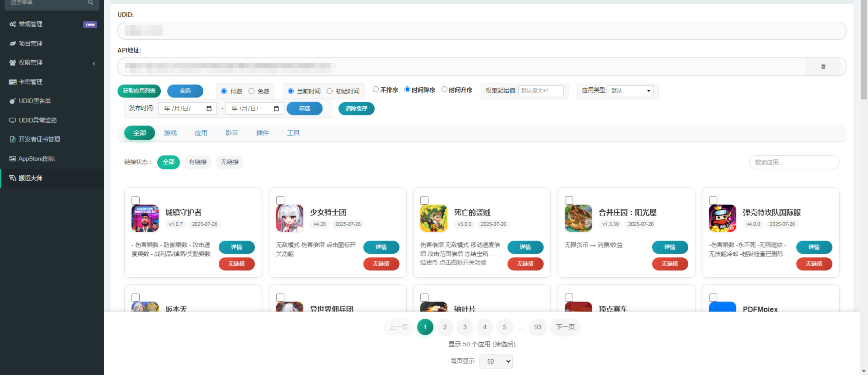This screenshot has height=382, width=868.
Task: Click 弹壳特攻队国际服 app icon
Action: coord(723,218)
